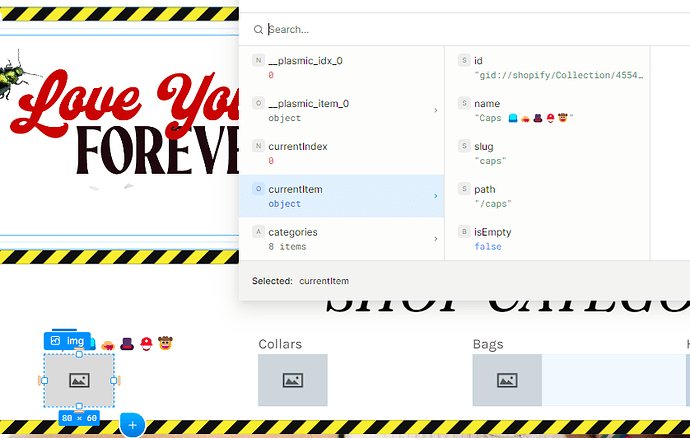Click the N type icon beside __plasmic_idx_0
This screenshot has height=438, width=690.
[258, 61]
